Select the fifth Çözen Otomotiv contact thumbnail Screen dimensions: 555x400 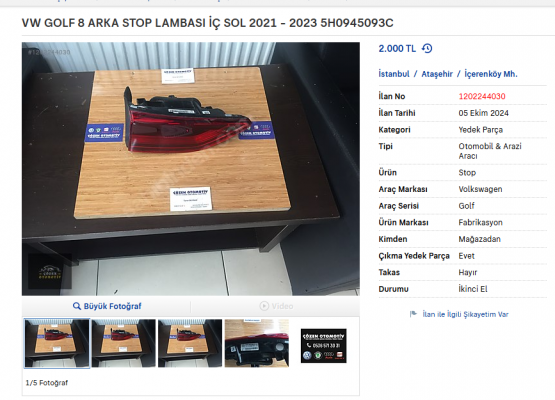pyautogui.click(x=324, y=345)
